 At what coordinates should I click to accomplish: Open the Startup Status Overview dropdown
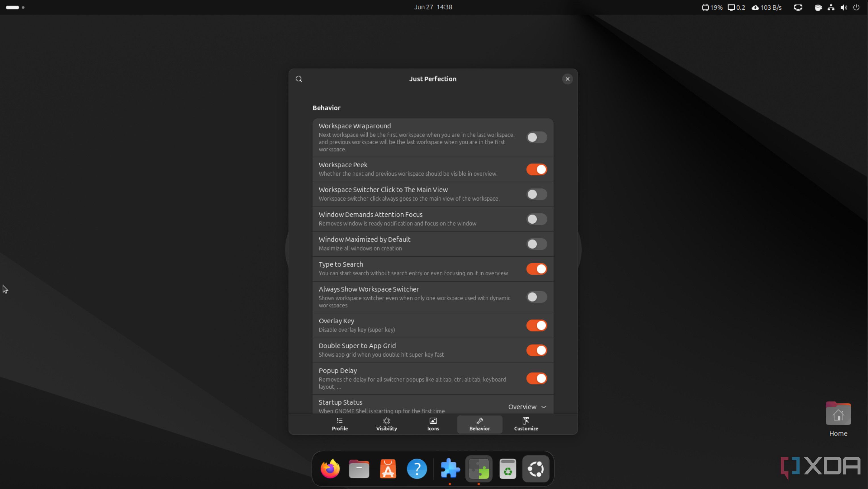point(527,407)
